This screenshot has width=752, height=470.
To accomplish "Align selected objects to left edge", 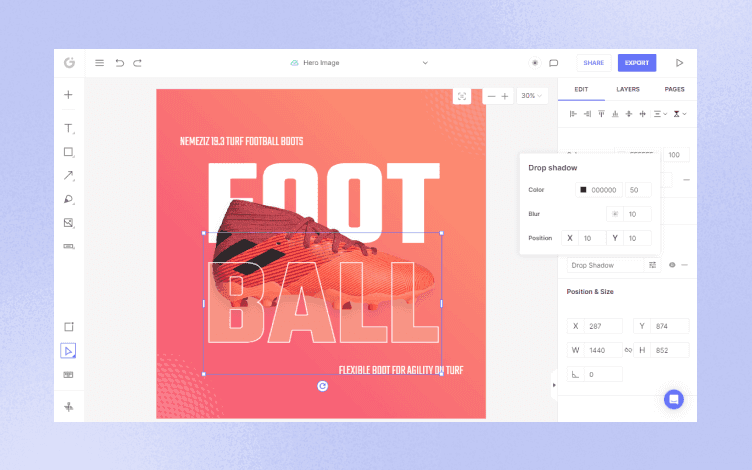I will [573, 114].
